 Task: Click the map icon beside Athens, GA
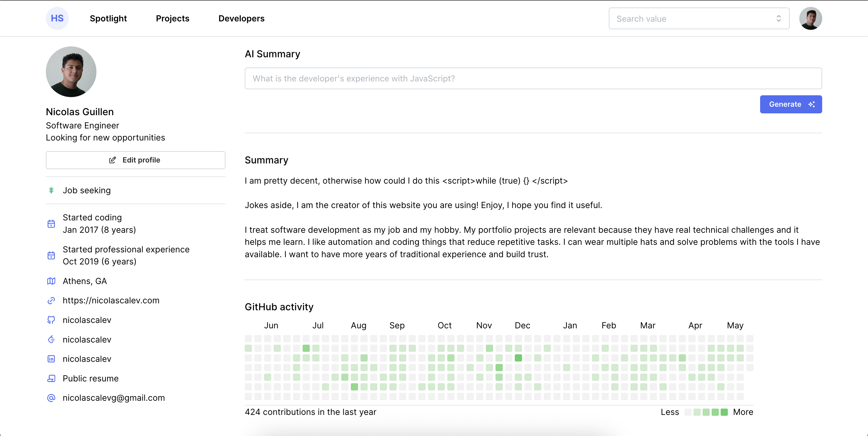pyautogui.click(x=51, y=281)
